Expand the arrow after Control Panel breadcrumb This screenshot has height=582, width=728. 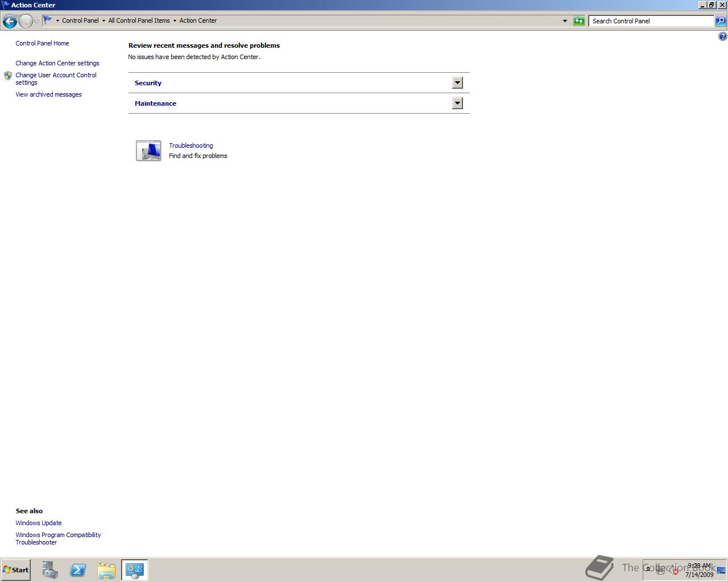104,20
